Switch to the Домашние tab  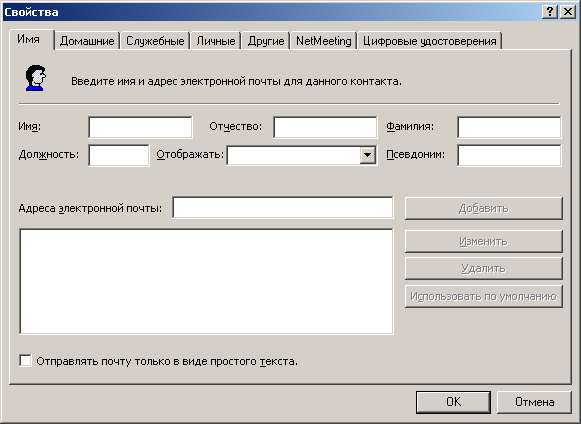tap(87, 41)
